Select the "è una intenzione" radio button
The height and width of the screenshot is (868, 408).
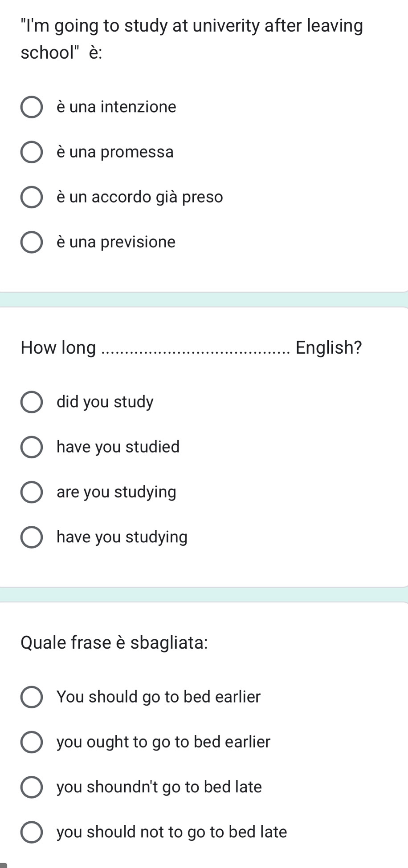pyautogui.click(x=32, y=107)
